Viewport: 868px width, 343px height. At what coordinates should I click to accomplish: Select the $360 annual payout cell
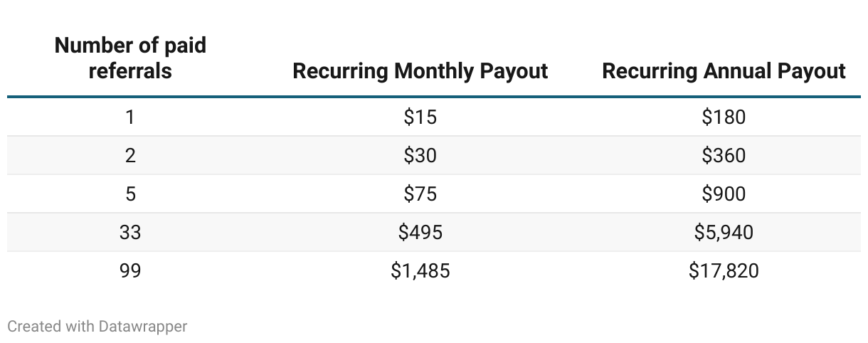click(x=724, y=155)
